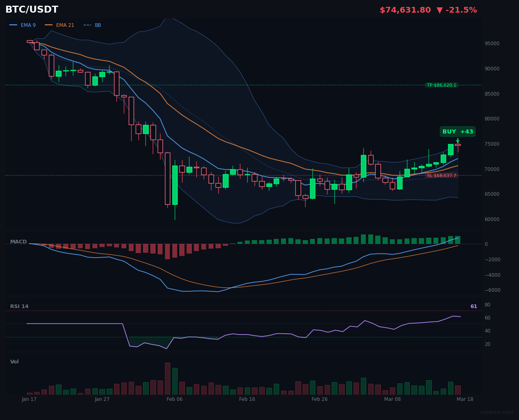Switch focus to the MACD pane
Image resolution: width=519 pixels, height=420 pixels.
244,265
